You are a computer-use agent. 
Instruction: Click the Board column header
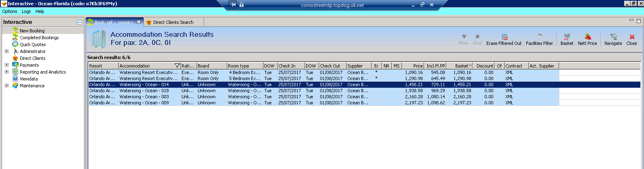click(x=212, y=65)
